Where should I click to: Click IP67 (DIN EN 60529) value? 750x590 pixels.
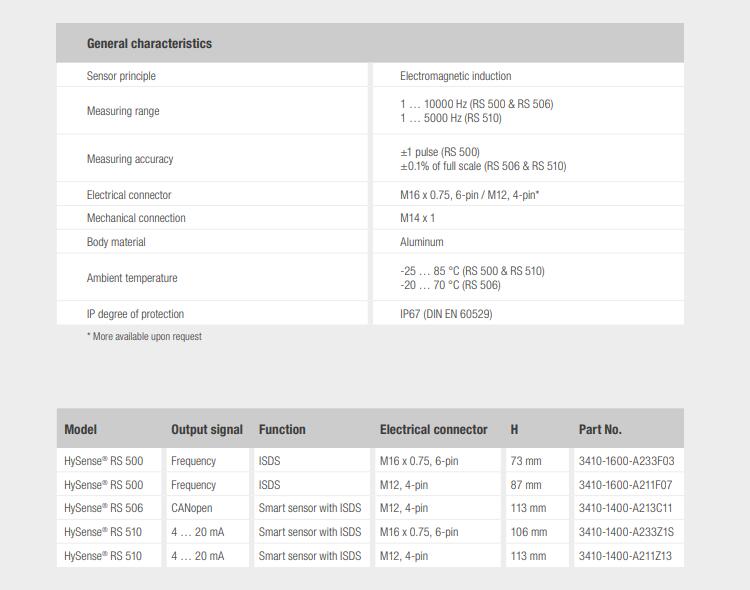[446, 314]
